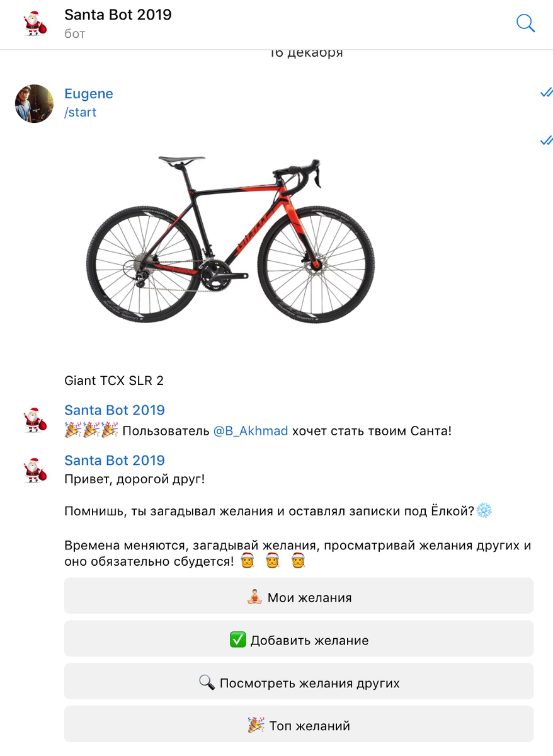Click Santa avatar beside the @B_Akhmad message

[35, 420]
